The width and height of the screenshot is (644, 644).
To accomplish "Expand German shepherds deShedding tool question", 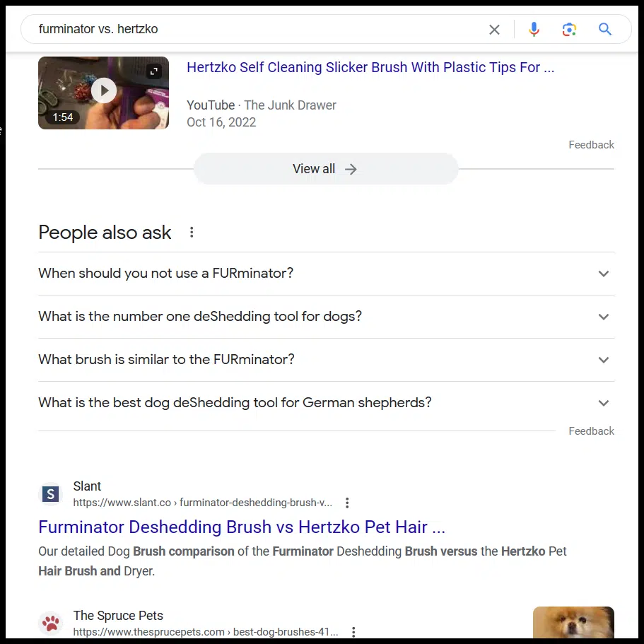I will coord(603,403).
